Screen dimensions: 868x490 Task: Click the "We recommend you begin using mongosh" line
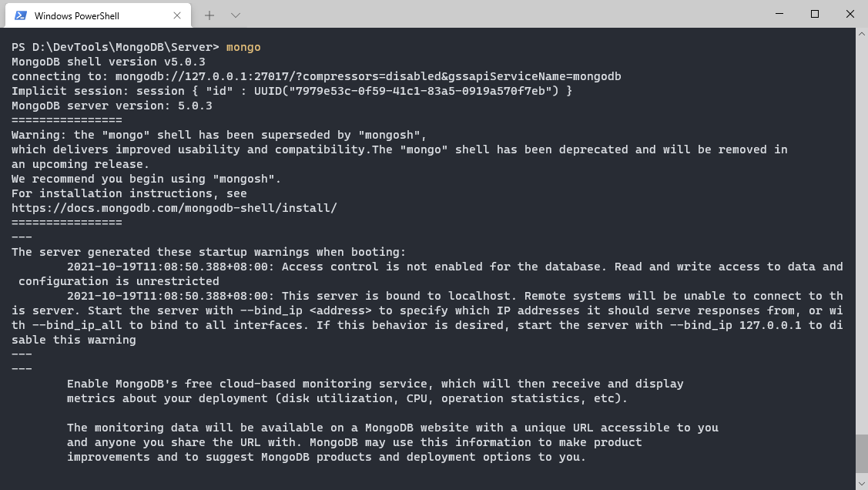point(146,179)
